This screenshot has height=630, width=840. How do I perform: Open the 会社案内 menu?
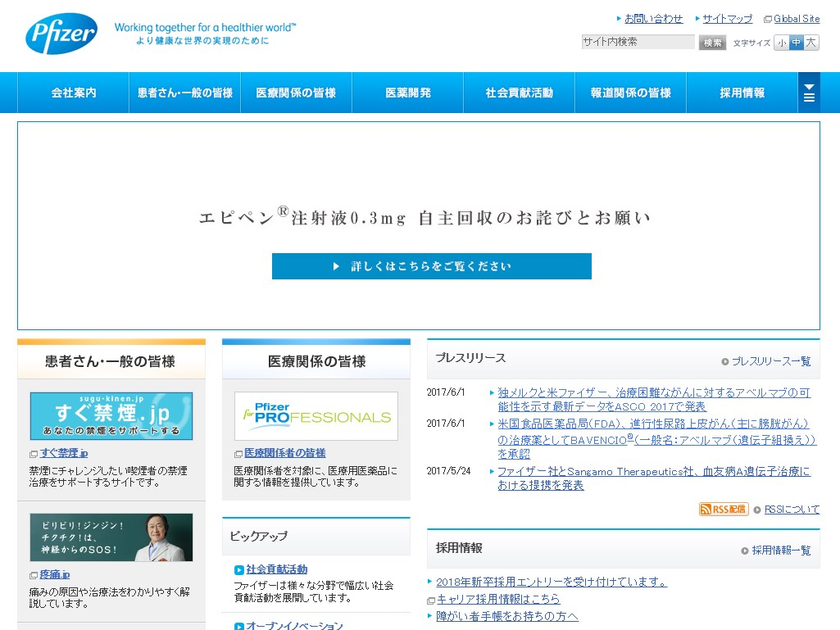coord(74,93)
